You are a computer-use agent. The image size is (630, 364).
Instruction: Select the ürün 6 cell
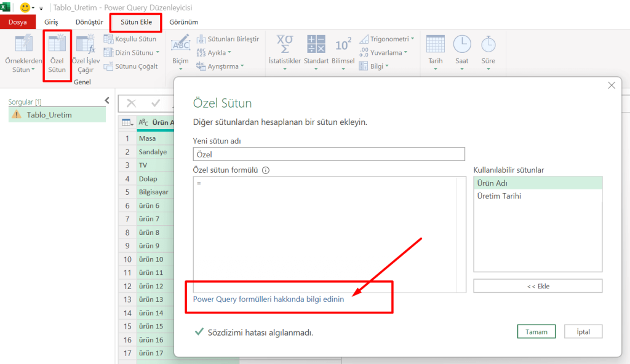[156, 206]
